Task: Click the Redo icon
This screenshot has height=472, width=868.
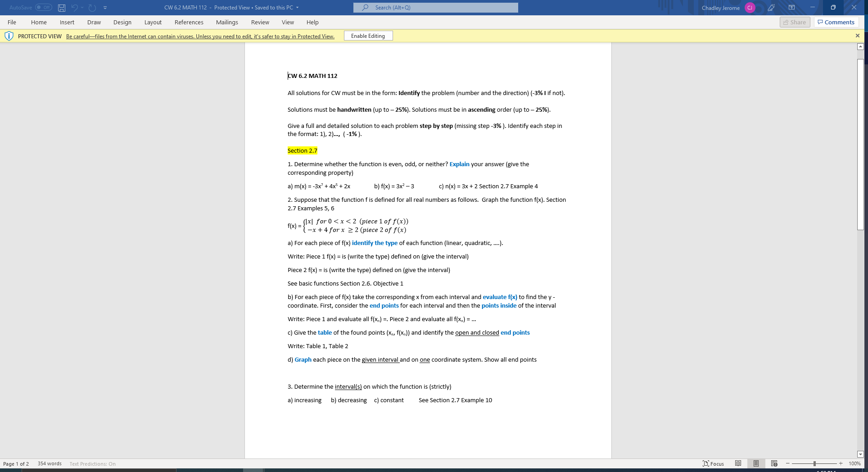Action: tap(91, 7)
